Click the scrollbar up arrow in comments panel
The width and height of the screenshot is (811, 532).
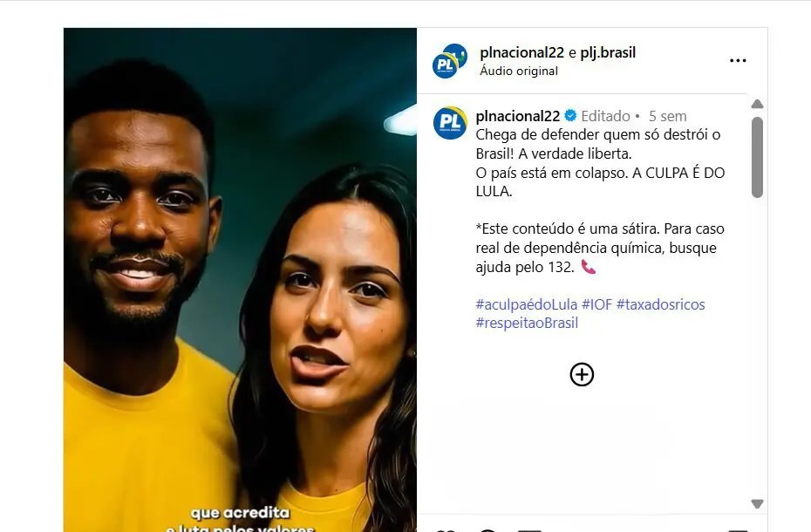coord(757,104)
